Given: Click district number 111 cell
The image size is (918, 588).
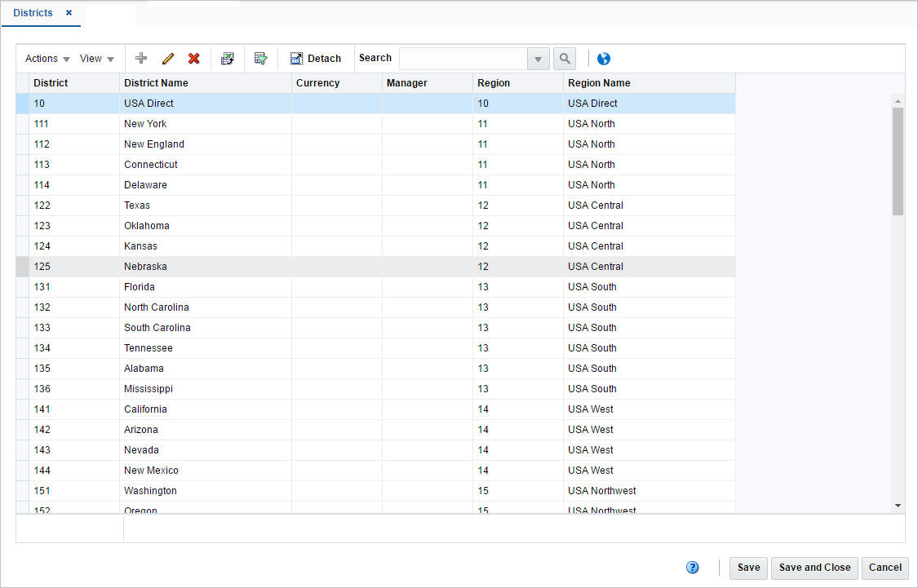Looking at the screenshot, I should click(73, 123).
